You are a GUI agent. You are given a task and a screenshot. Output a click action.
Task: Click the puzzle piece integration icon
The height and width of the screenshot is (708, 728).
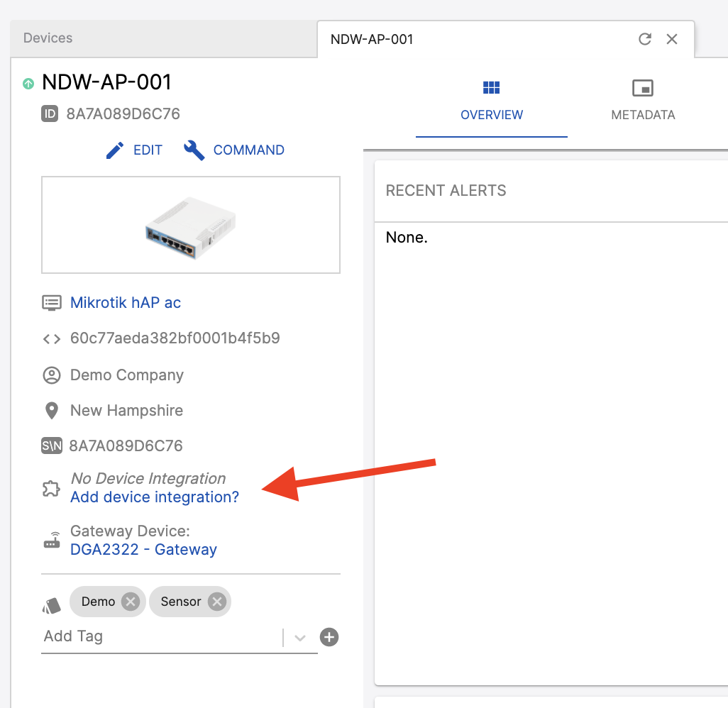[51, 488]
